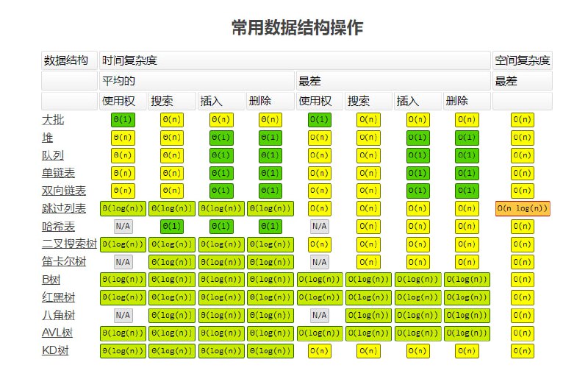This screenshot has width=588, height=379.
Task: Click the average 搜索 column header
Action: tap(172, 101)
